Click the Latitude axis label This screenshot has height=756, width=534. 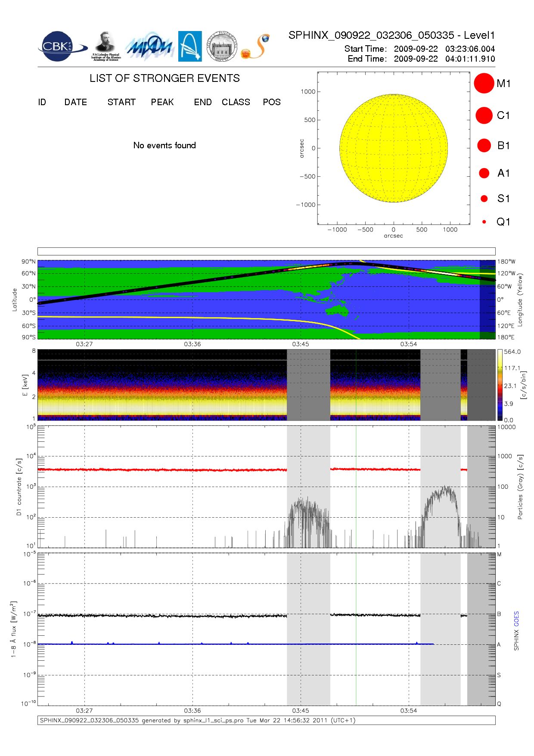15,300
